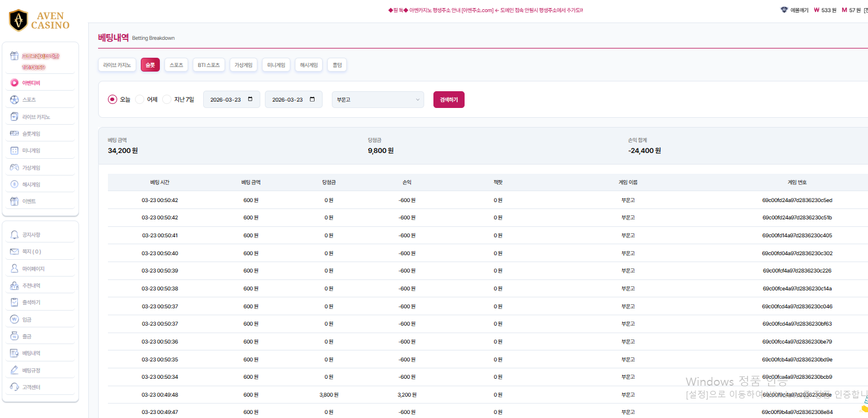
Task: Click game number 69c00fd24a97d2836230c5ed
Action: [797, 200]
